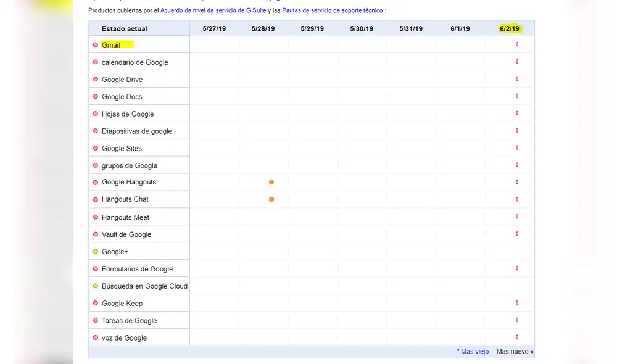Click Gmail's red outage icon under 6/2/19
This screenshot has width=617, height=364.
click(517, 44)
